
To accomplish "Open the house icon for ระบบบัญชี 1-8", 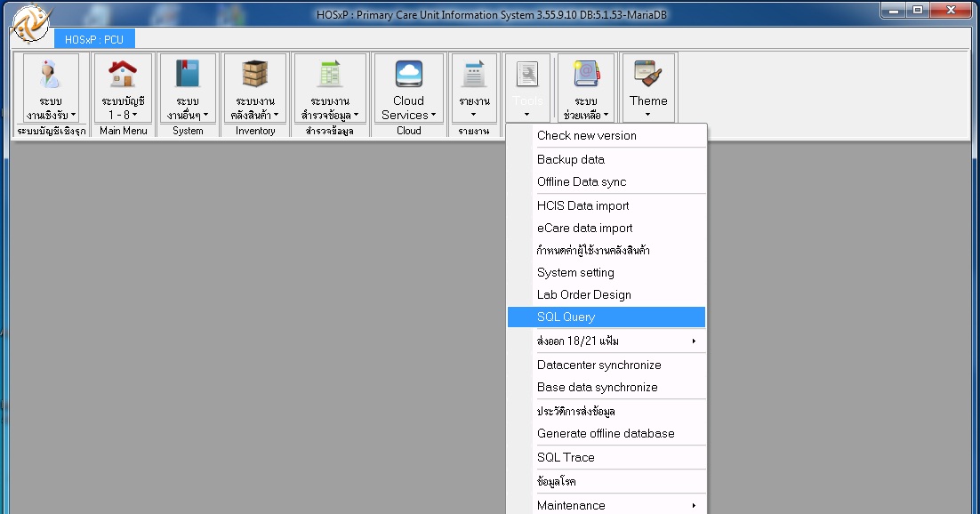I will coord(123,74).
